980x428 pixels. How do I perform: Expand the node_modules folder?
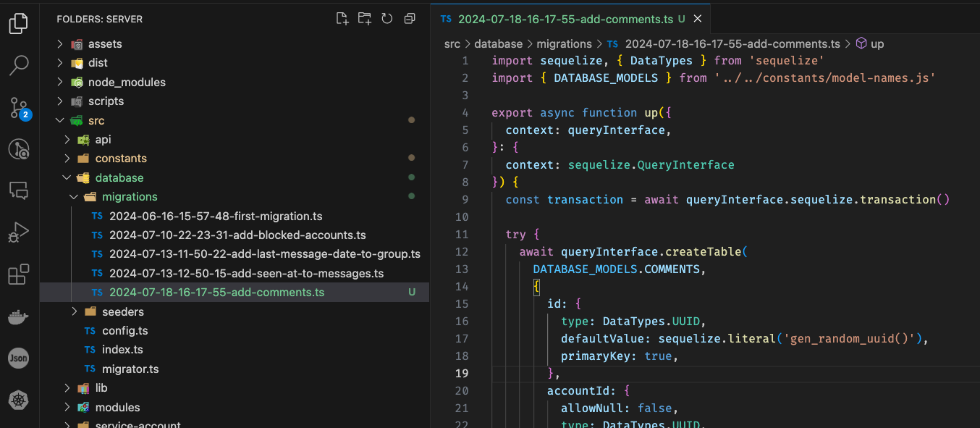pos(235,83)
